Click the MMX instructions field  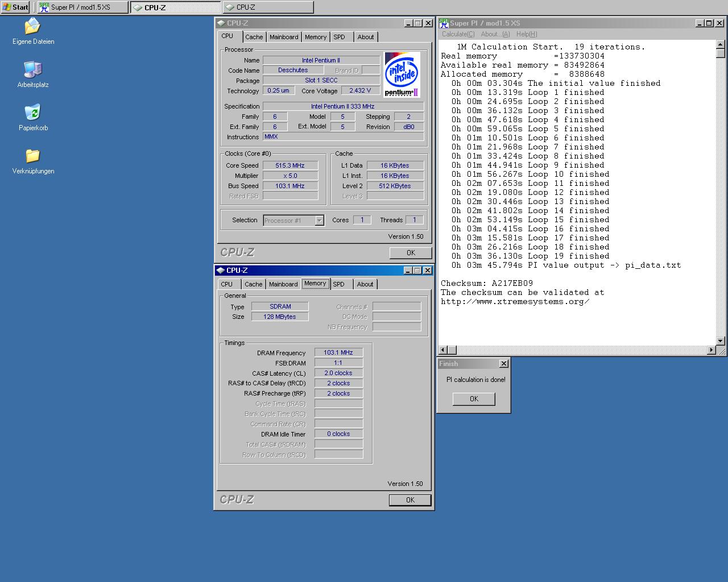tap(343, 137)
